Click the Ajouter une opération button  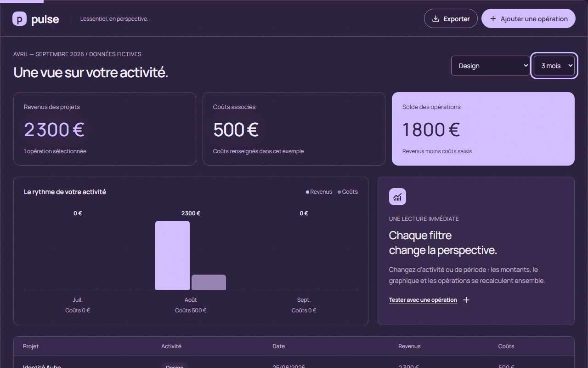[528, 19]
